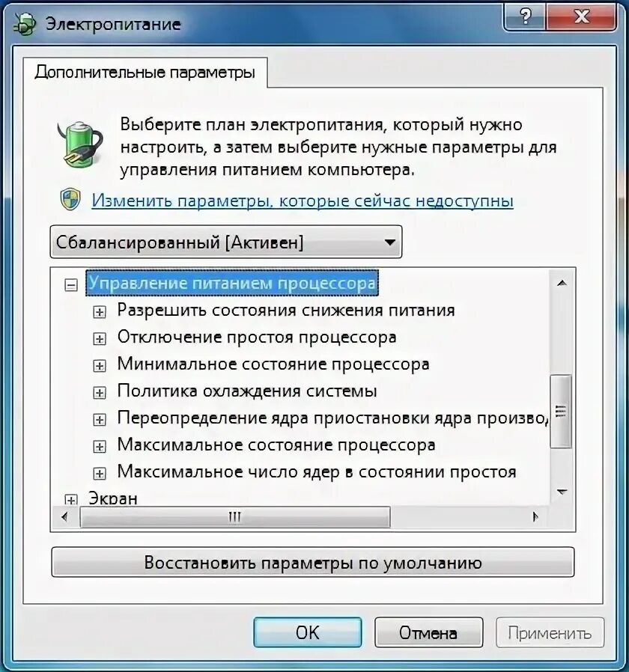The height and width of the screenshot is (672, 629).
Task: Open Изменить параметры, которые сейчас недоступны link
Action: pos(303,201)
